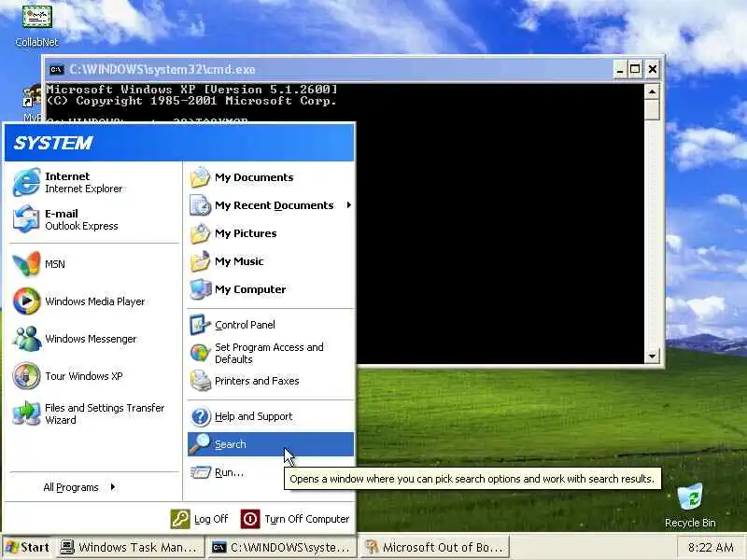Click Help and Support question mark icon
Screen dimensions: 747x560
tap(200, 416)
